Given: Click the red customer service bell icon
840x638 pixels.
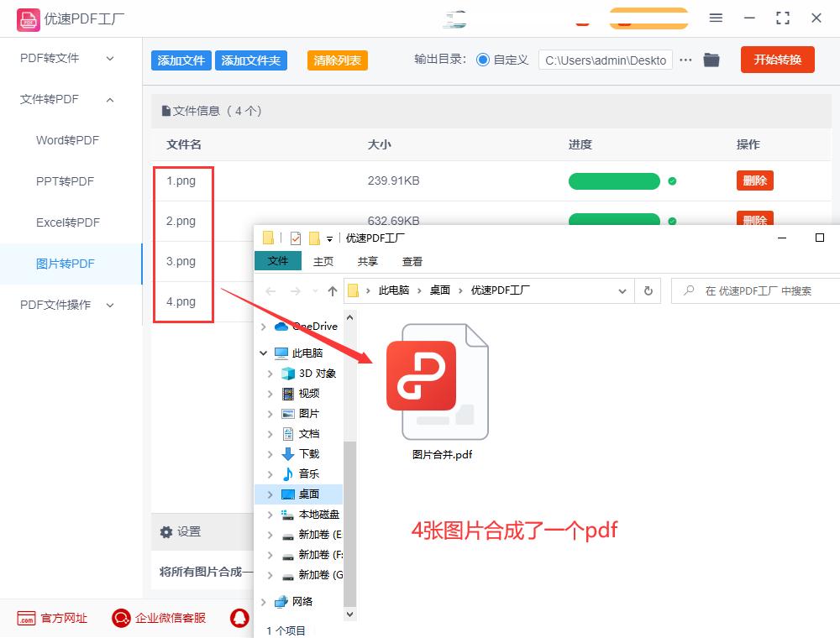Looking at the screenshot, I should tap(239, 618).
